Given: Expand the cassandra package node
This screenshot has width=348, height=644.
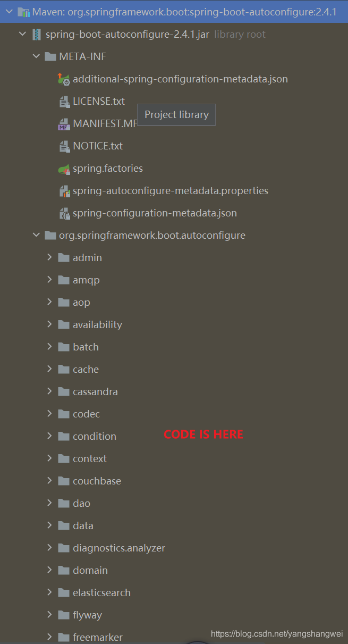Looking at the screenshot, I should coord(49,391).
